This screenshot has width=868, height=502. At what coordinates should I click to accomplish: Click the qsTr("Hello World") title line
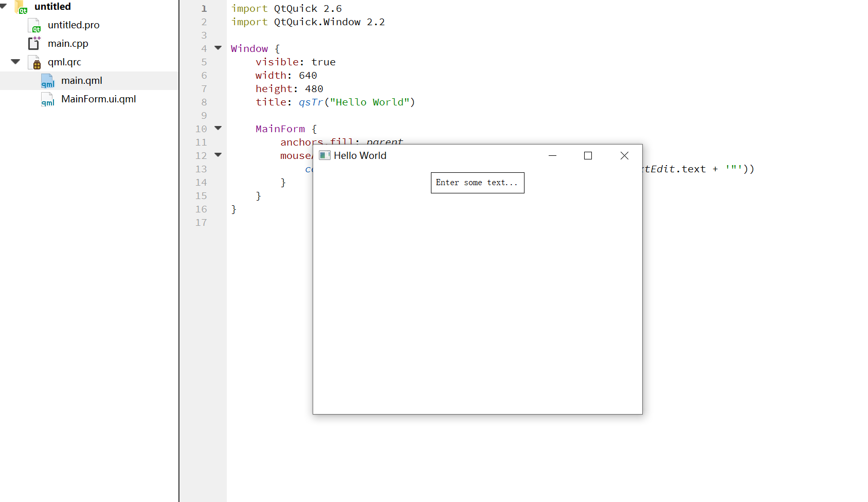click(335, 102)
